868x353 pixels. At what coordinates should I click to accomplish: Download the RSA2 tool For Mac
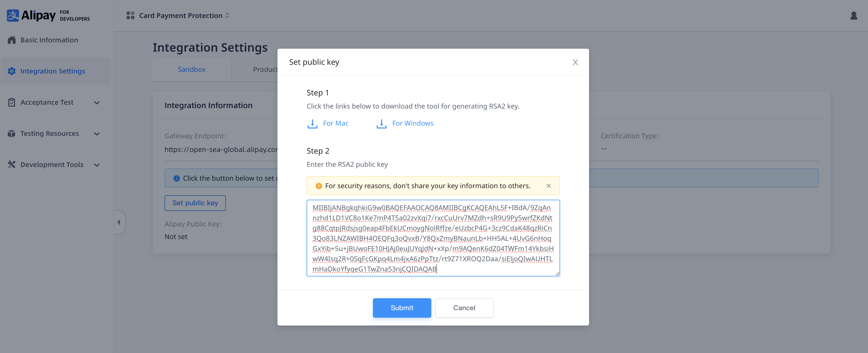click(x=335, y=123)
